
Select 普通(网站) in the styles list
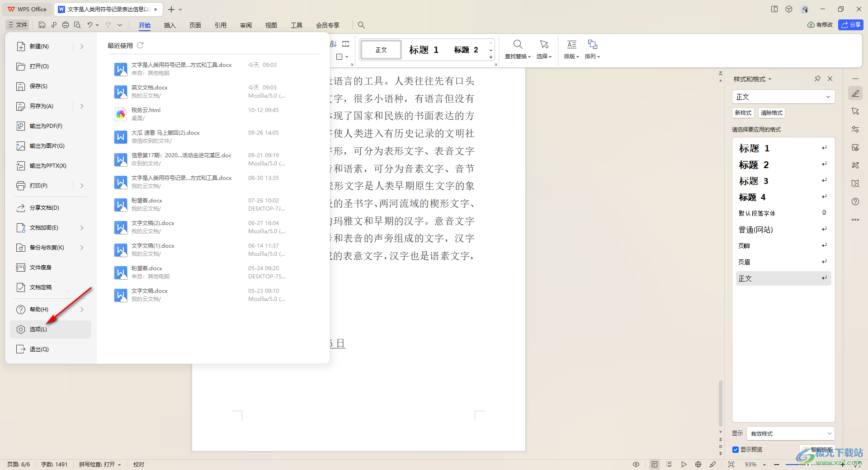click(x=783, y=230)
